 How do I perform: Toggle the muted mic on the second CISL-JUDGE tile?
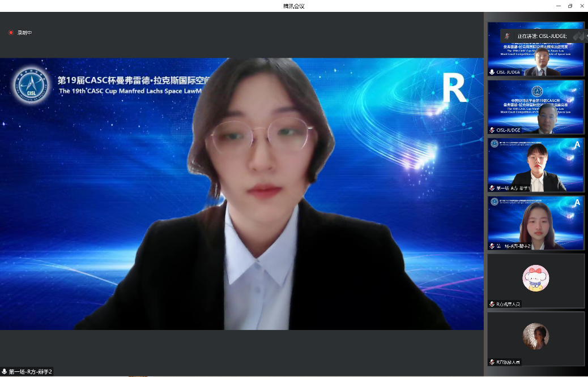pos(492,130)
